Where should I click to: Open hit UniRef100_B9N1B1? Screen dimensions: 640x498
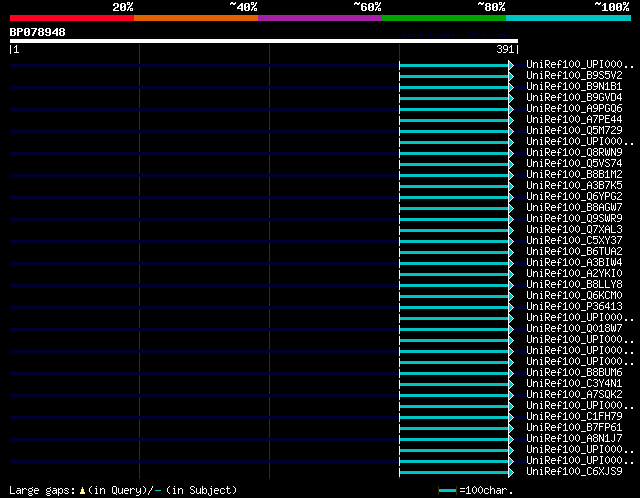click(x=574, y=87)
